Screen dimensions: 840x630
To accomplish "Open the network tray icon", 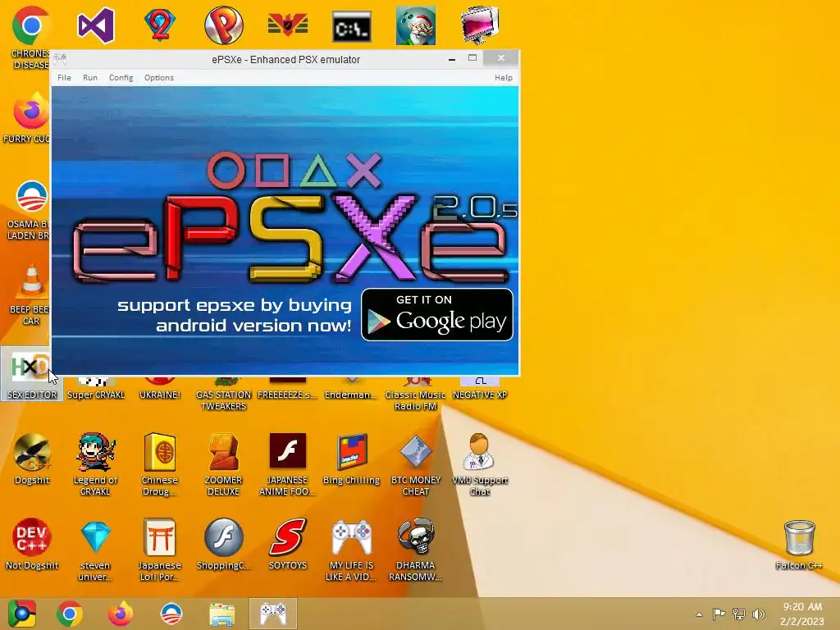I will [739, 614].
